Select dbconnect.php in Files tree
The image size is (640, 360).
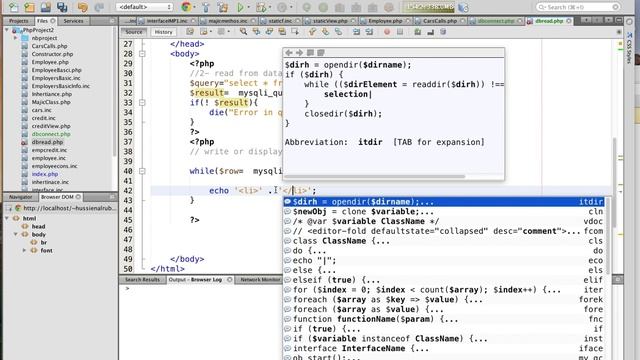click(x=51, y=134)
